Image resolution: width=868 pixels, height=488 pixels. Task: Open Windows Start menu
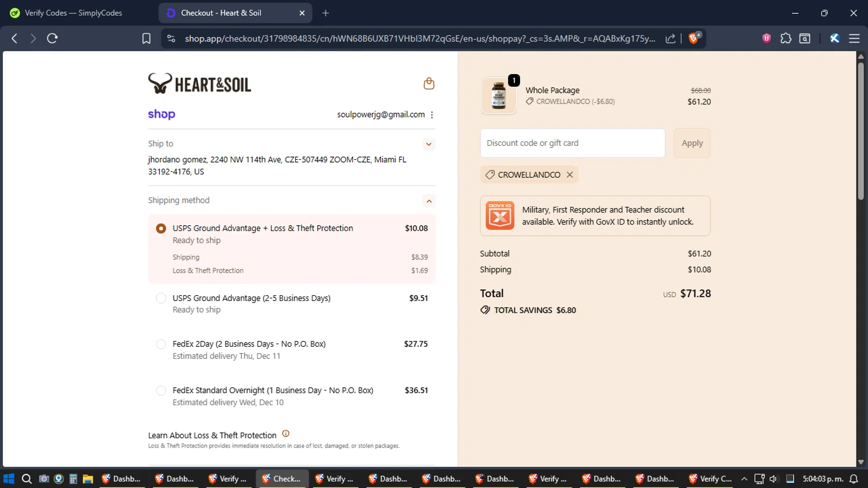(x=9, y=479)
